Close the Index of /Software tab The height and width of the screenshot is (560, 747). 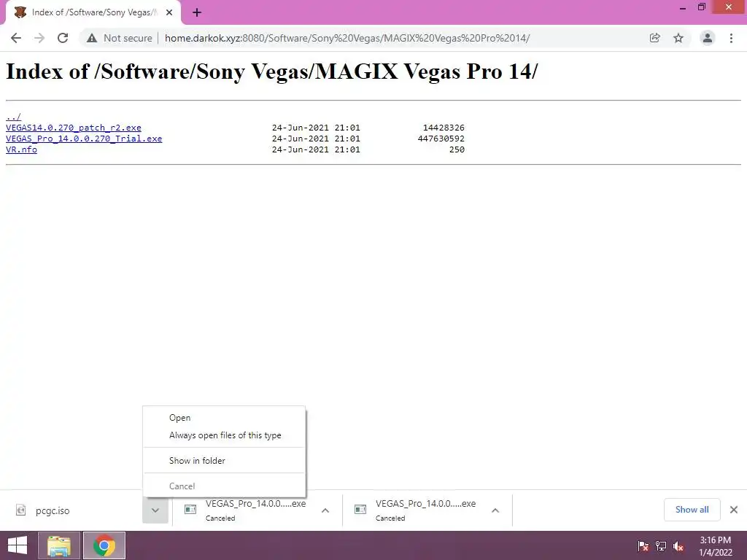[x=169, y=13]
